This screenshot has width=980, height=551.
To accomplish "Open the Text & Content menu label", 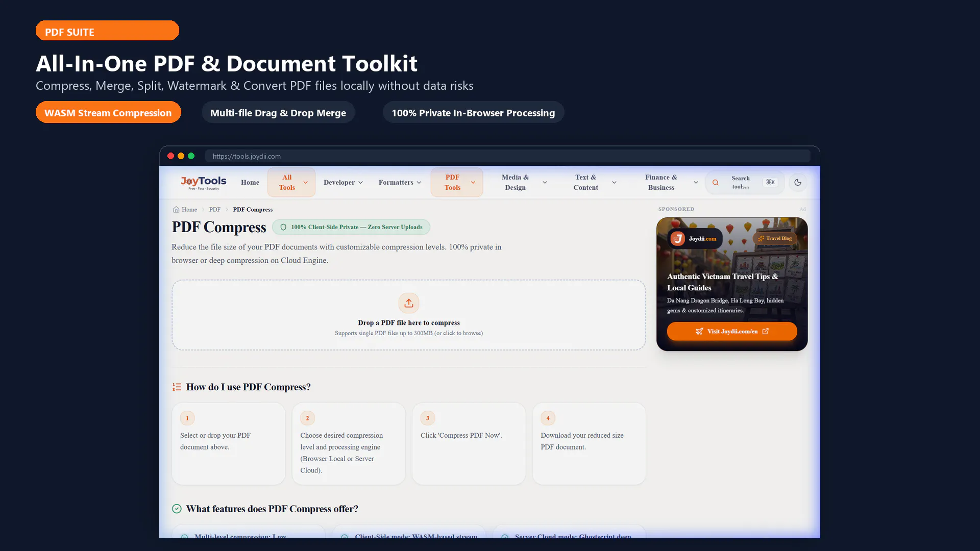I will click(585, 183).
